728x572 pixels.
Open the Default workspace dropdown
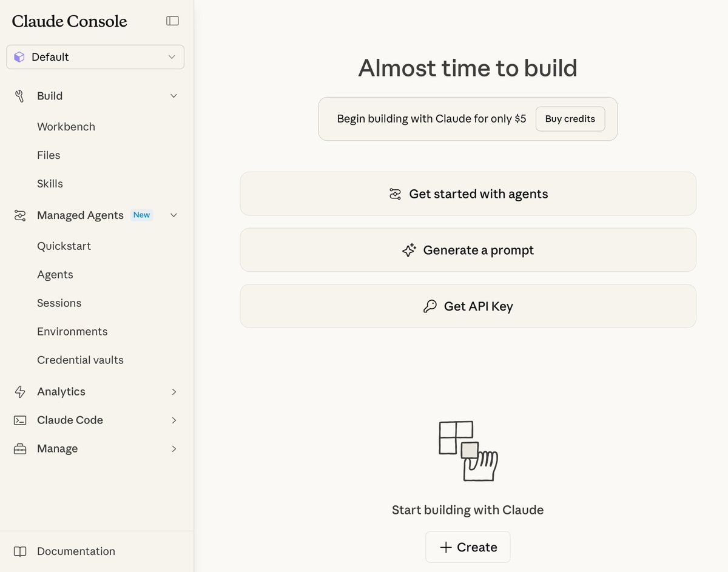tap(95, 57)
